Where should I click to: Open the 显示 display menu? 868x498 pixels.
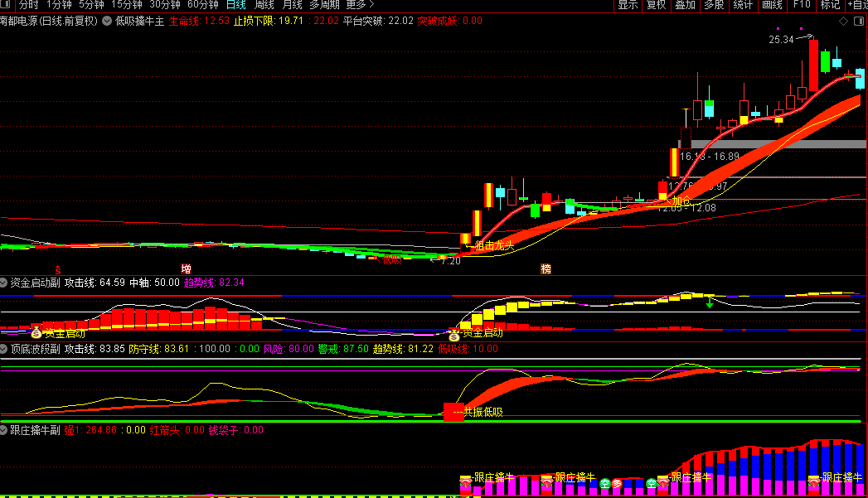pos(628,5)
